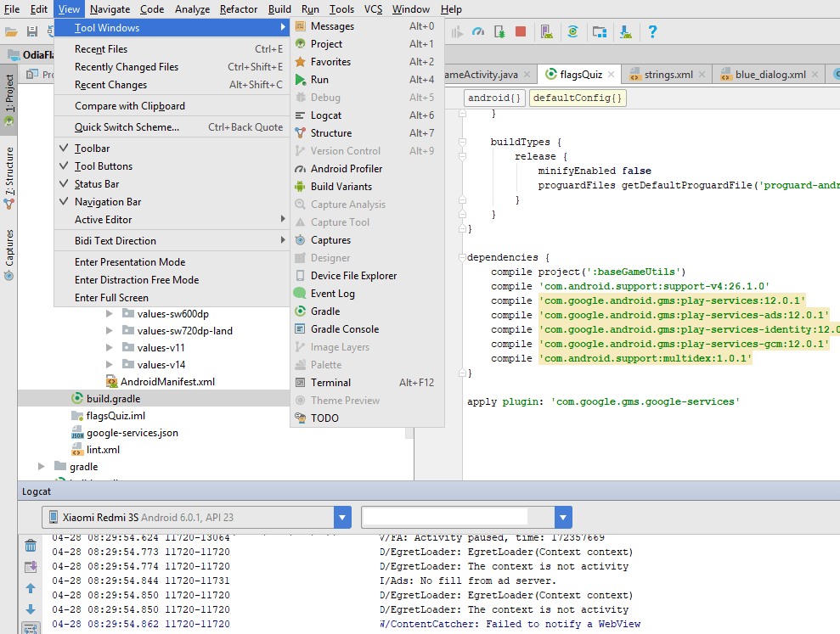This screenshot has width=840, height=634.
Task: Click the Android Profiler gauge toolbar icon
Action: pos(478,31)
